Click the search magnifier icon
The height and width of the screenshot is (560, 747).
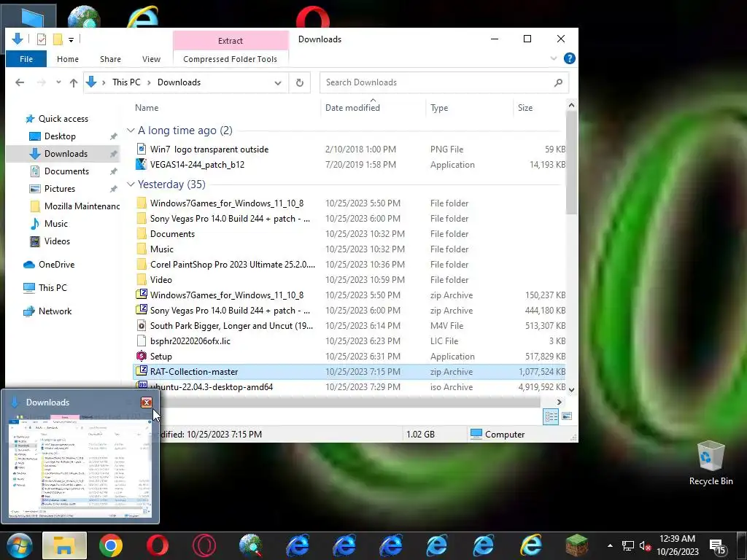558,82
